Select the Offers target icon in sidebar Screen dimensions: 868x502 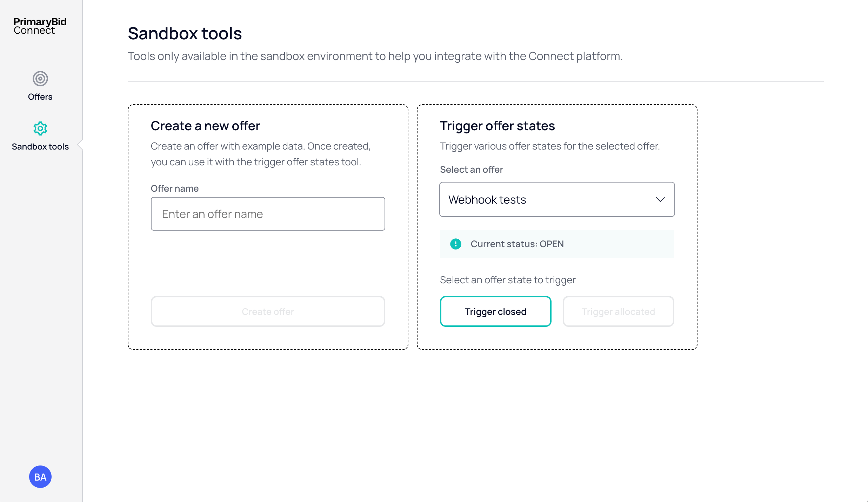click(x=40, y=79)
